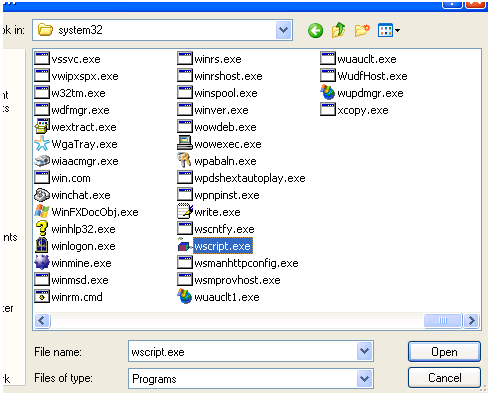The image size is (490, 395).
Task: Select w32tm.exe file name
Action: coord(78,93)
